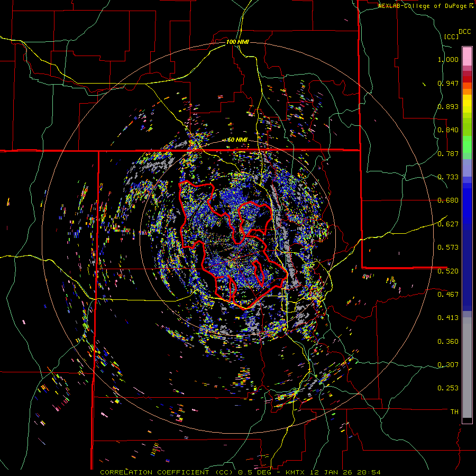The image size is (476, 476).
Task: Click the KMTX radar station identifier
Action: (295, 472)
